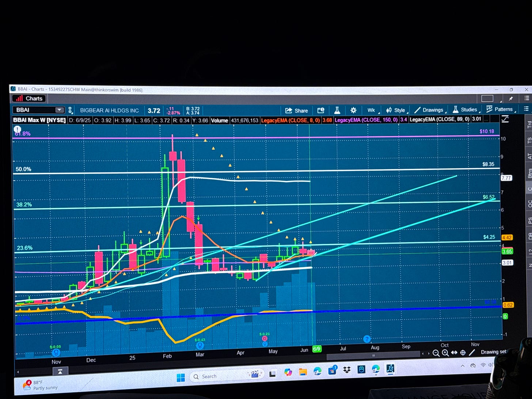Open the OC side tab

pos(529,204)
